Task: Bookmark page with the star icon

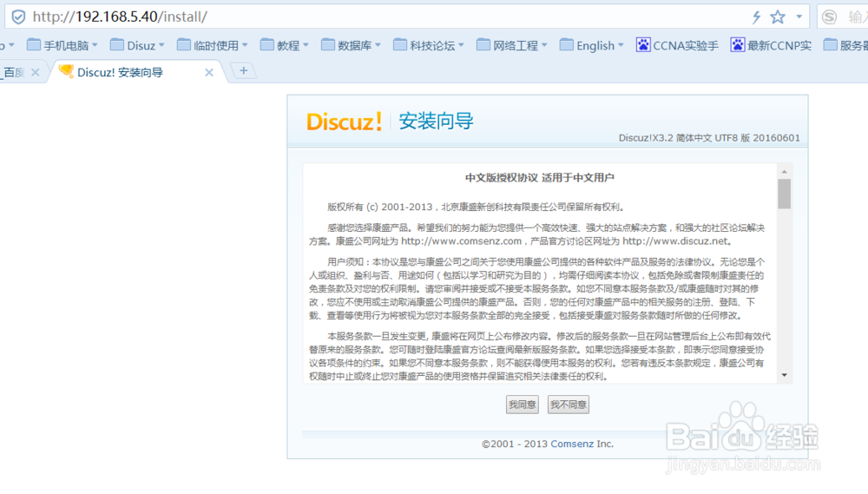Action: tap(778, 16)
